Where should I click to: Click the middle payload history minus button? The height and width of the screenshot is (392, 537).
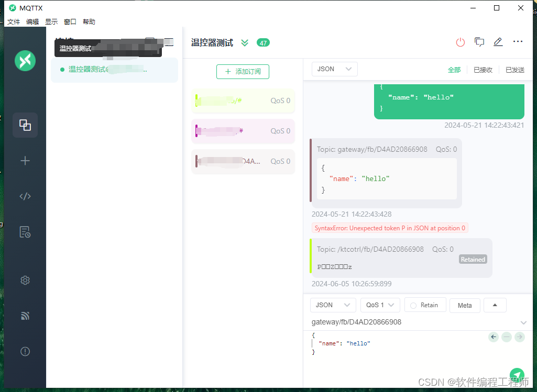pyautogui.click(x=507, y=337)
